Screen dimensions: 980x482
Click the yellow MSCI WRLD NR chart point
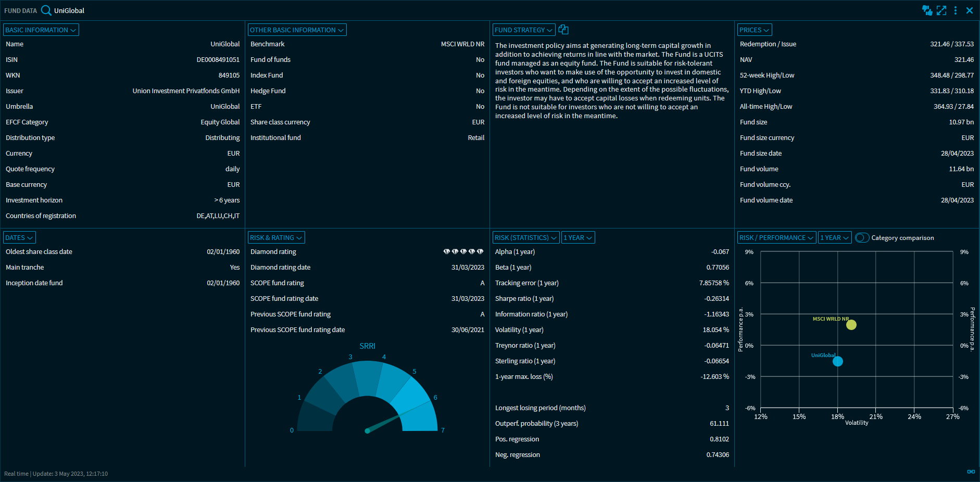tap(851, 325)
